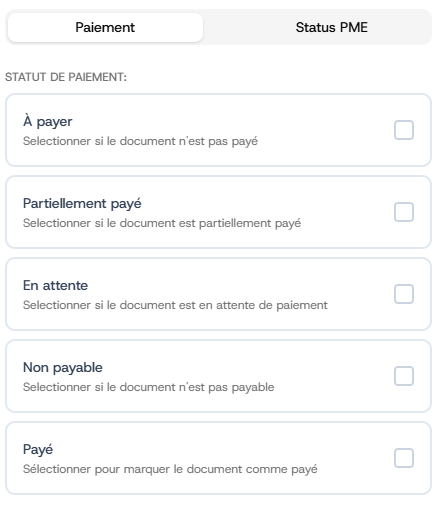
Task: Click description "document est partiellement payé"
Action: click(210, 223)
